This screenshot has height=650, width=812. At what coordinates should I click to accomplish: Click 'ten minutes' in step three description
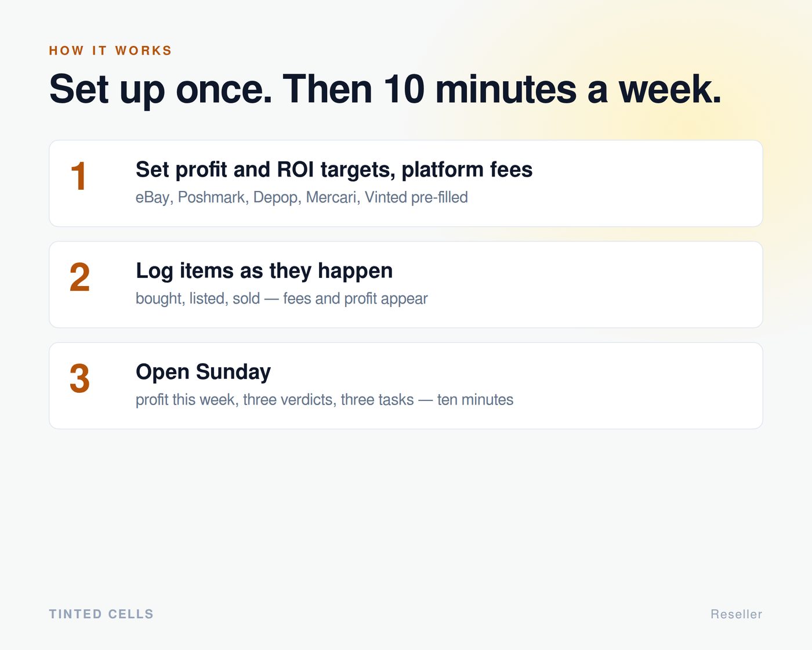click(475, 400)
